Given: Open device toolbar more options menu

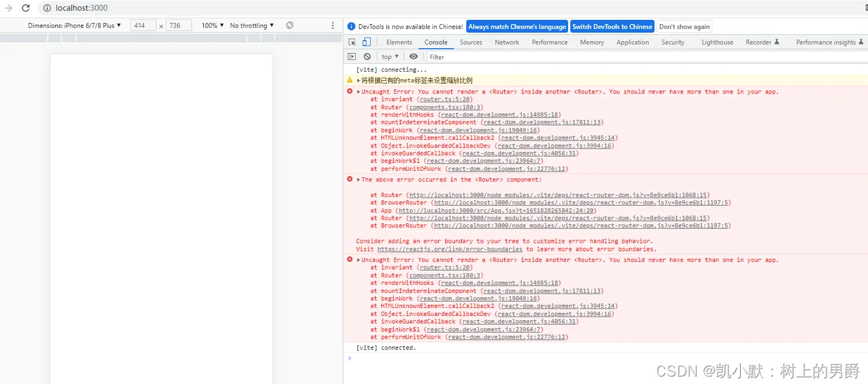Looking at the screenshot, I should point(333,25).
